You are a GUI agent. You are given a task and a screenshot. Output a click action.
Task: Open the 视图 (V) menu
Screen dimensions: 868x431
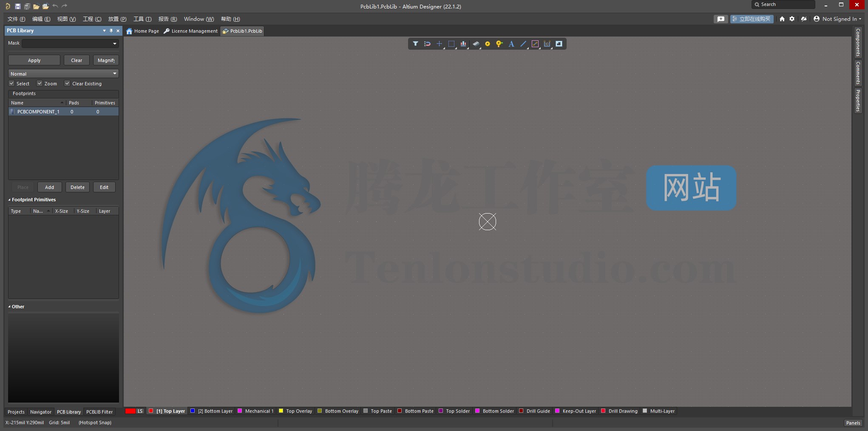66,19
